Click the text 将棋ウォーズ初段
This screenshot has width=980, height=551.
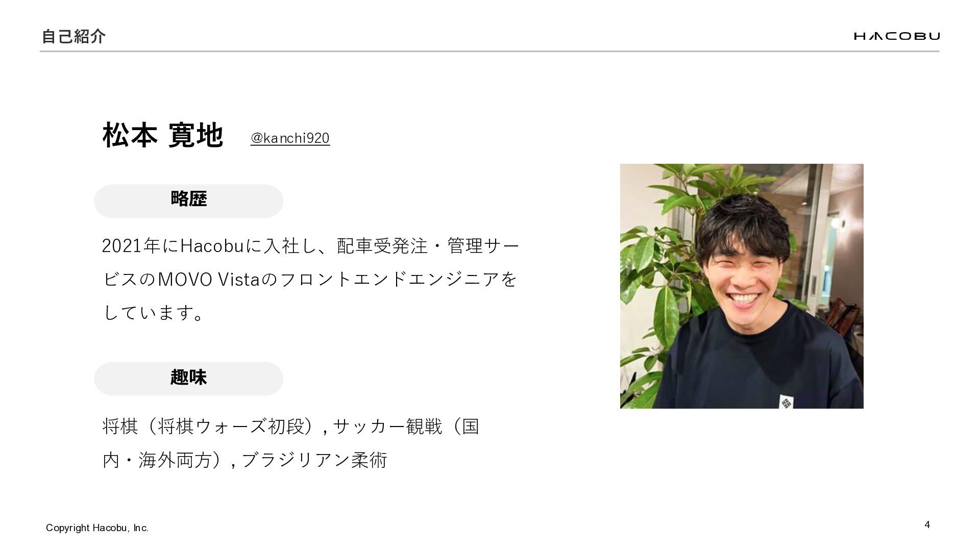(x=231, y=426)
